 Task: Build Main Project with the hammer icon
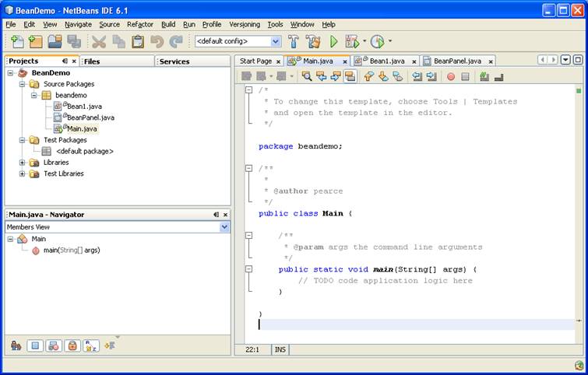click(294, 41)
